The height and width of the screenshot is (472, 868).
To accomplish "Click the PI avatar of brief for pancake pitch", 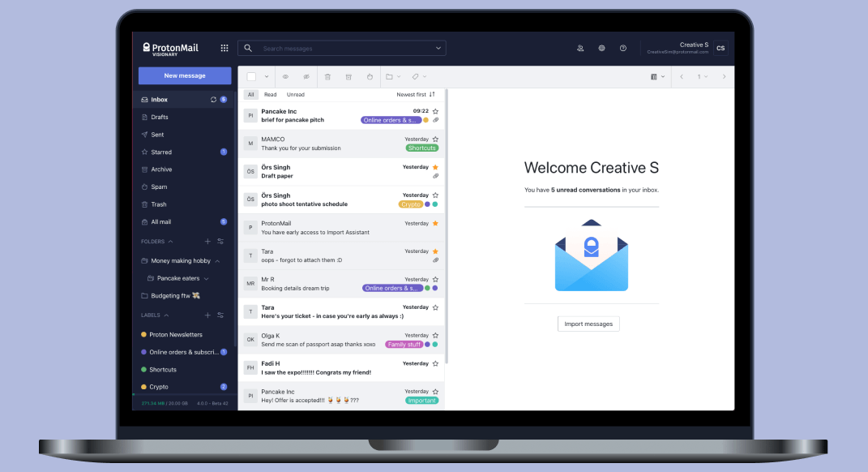I will pyautogui.click(x=250, y=116).
